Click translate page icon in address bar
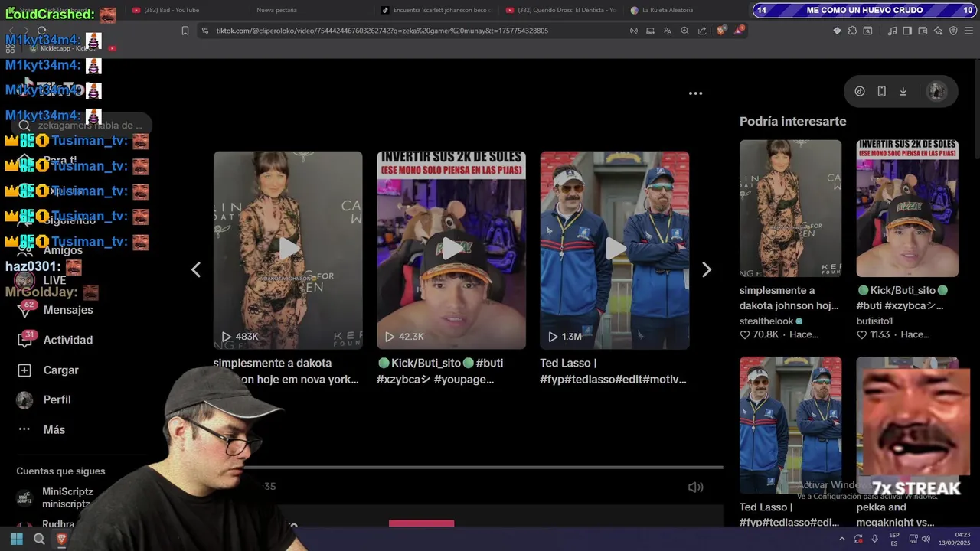980x551 pixels. click(x=667, y=31)
